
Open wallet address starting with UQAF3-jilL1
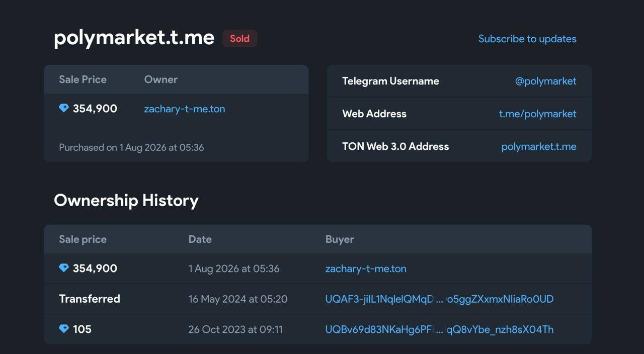pyautogui.click(x=439, y=299)
